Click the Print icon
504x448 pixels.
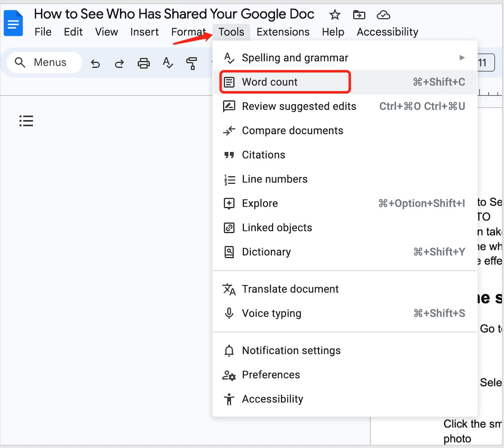(144, 63)
